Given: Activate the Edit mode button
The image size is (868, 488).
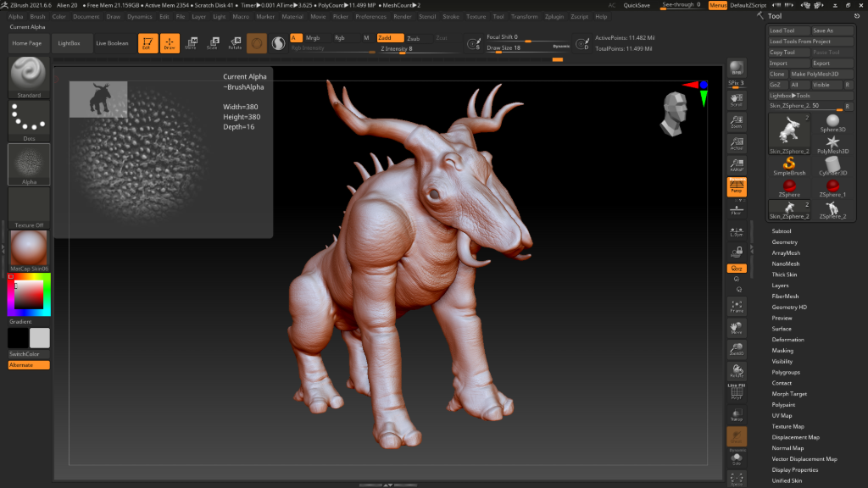Looking at the screenshot, I should click(147, 43).
